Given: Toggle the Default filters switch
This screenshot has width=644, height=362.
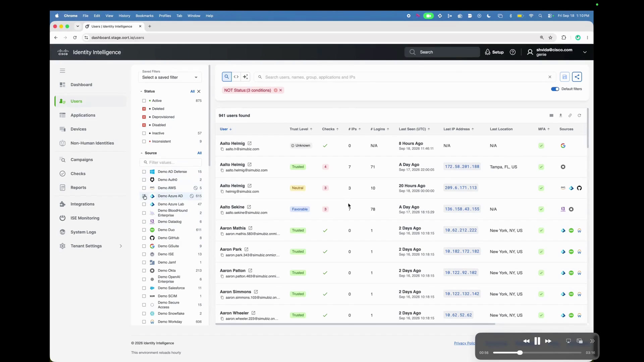Looking at the screenshot, I should [x=555, y=89].
